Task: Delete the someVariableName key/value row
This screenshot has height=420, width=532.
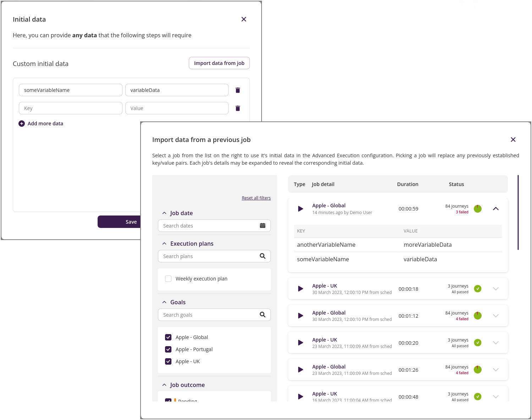Action: tap(237, 90)
